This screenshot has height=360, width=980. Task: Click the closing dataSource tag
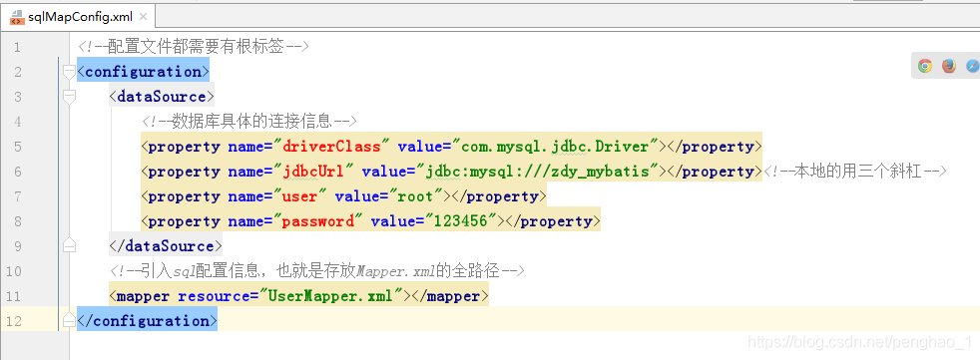tap(166, 245)
